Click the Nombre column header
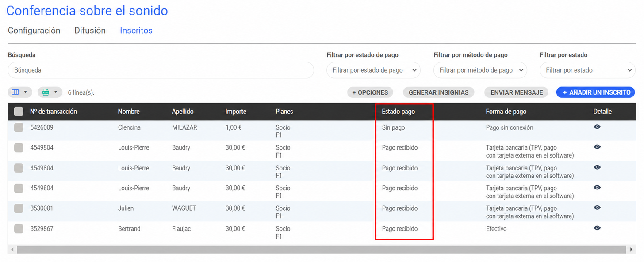 click(x=129, y=112)
